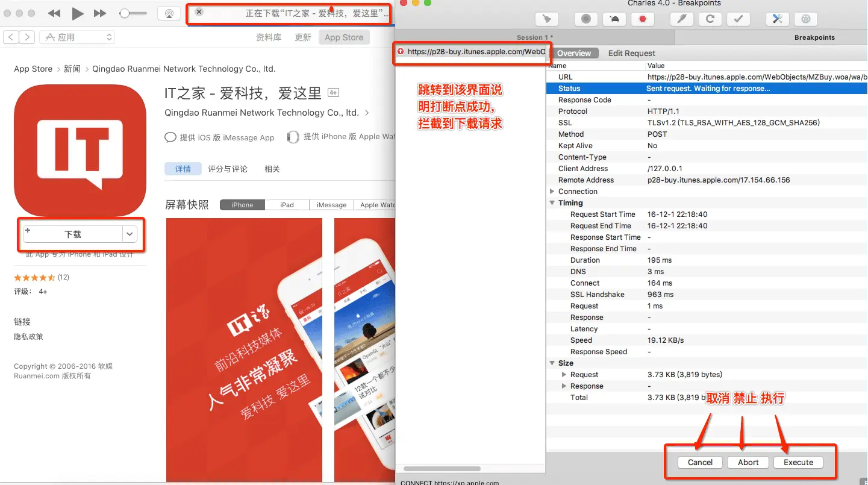Viewport: 868px width, 485px height.
Task: Click the 4.5-star rating stars
Action: click(34, 278)
